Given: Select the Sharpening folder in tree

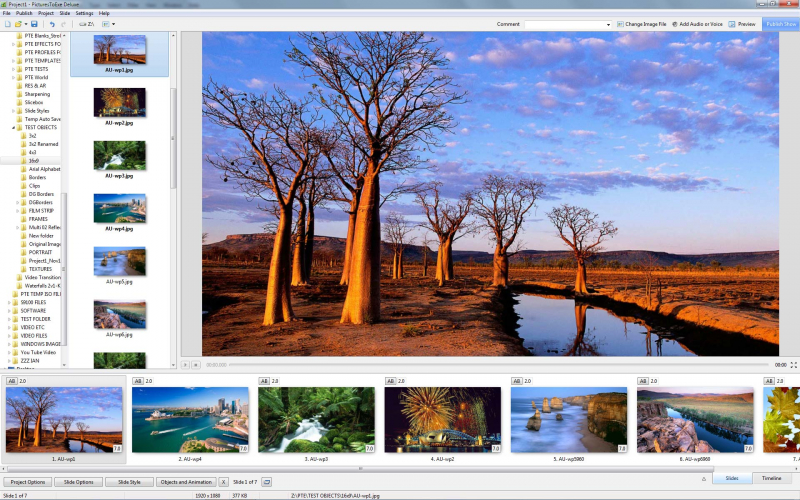Looking at the screenshot, I should point(37,94).
